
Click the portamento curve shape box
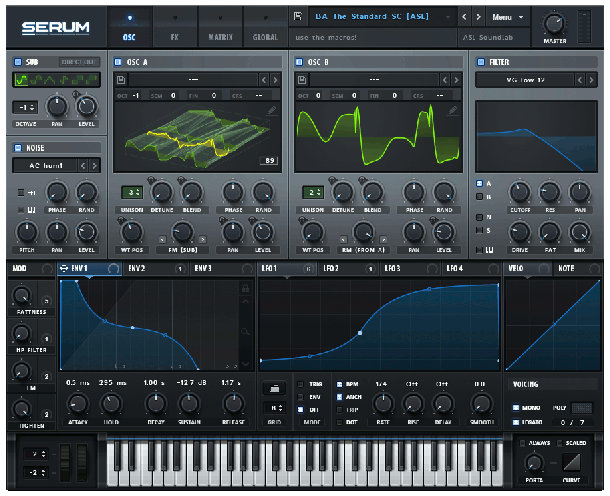pos(571,463)
